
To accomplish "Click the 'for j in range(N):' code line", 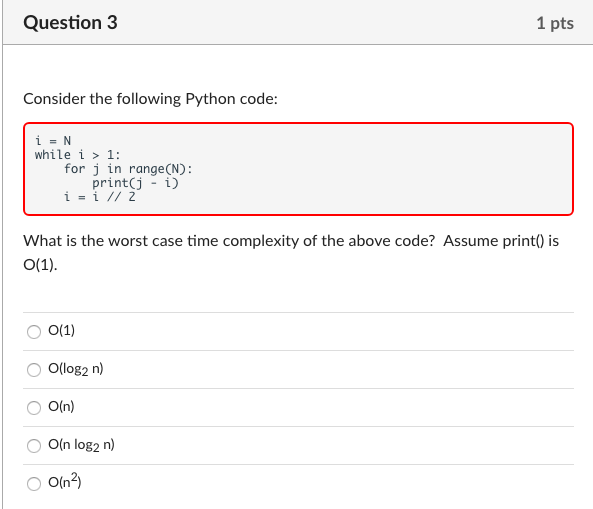I will pyautogui.click(x=128, y=169).
